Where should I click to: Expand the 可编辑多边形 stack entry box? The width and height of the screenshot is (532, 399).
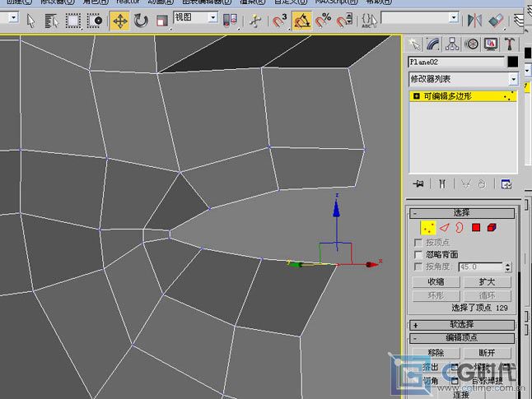point(417,96)
